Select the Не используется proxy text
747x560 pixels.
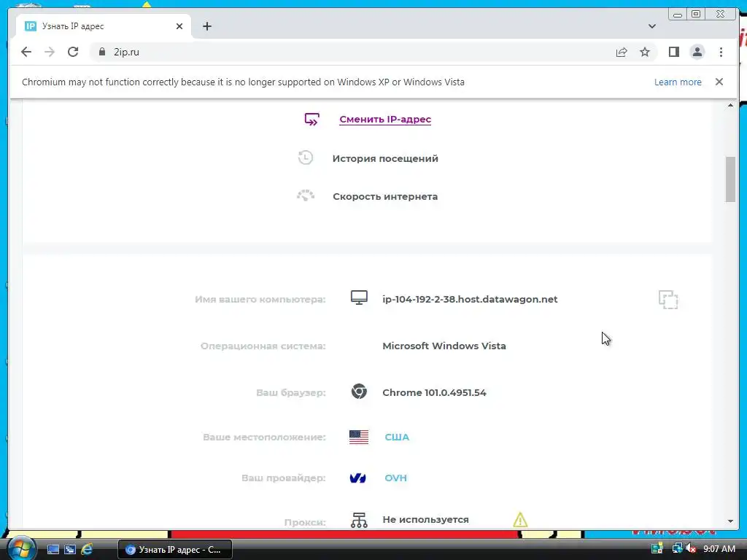[x=425, y=519]
